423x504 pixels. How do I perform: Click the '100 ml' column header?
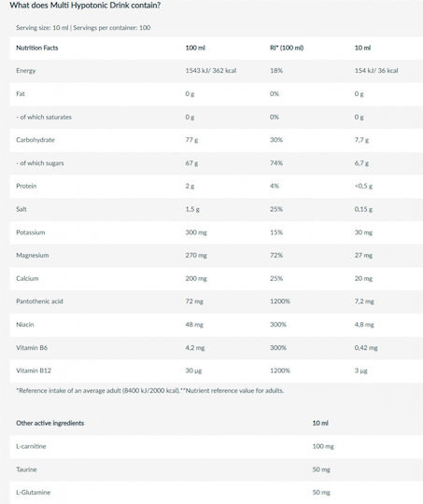pyautogui.click(x=195, y=48)
